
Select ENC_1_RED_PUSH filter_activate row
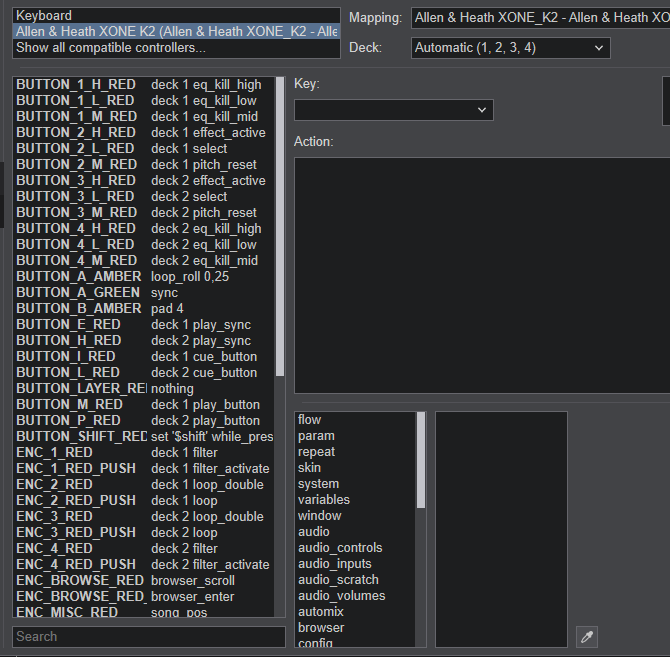(144, 469)
